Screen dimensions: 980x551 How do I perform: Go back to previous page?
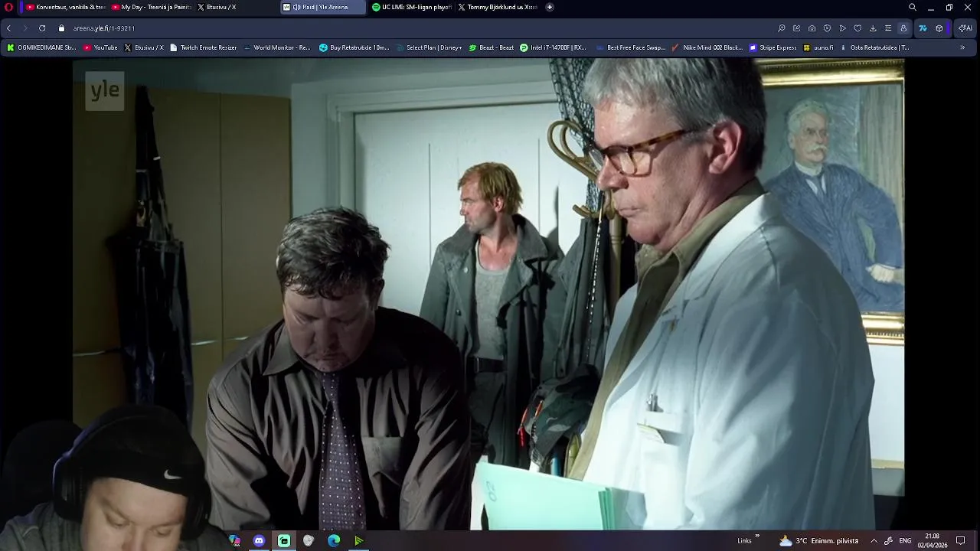tap(8, 28)
